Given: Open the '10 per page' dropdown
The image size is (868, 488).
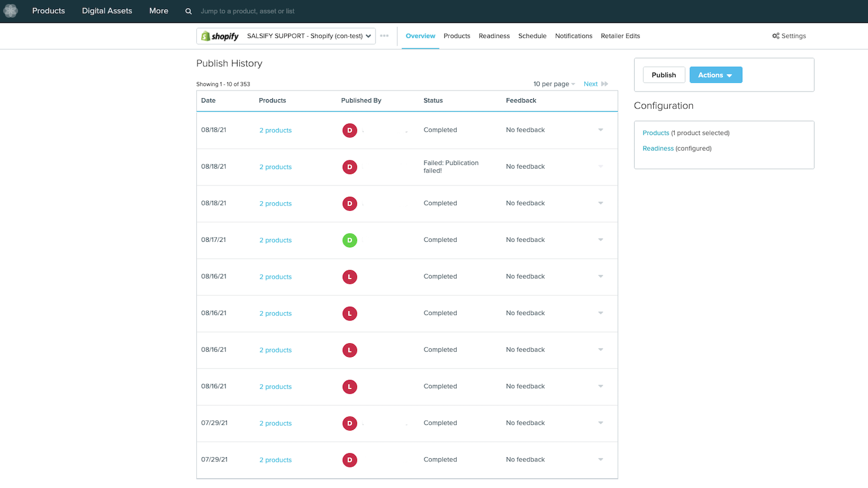Looking at the screenshot, I should coord(554,84).
